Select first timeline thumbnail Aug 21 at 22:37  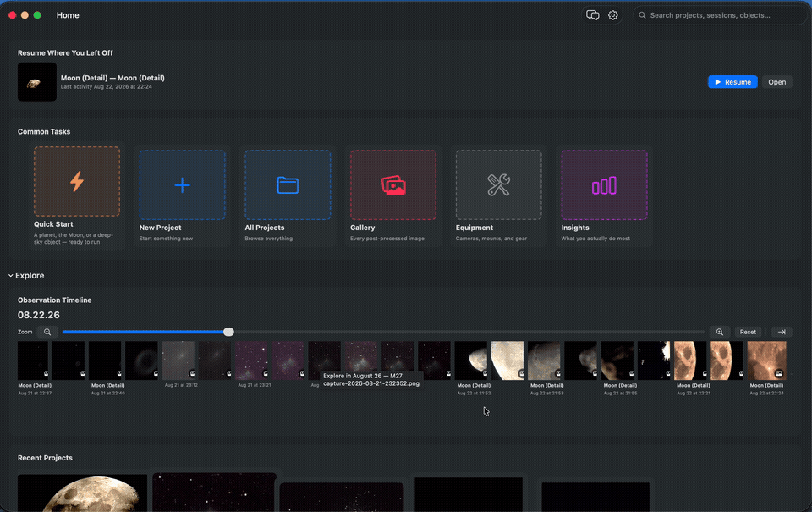click(x=33, y=361)
